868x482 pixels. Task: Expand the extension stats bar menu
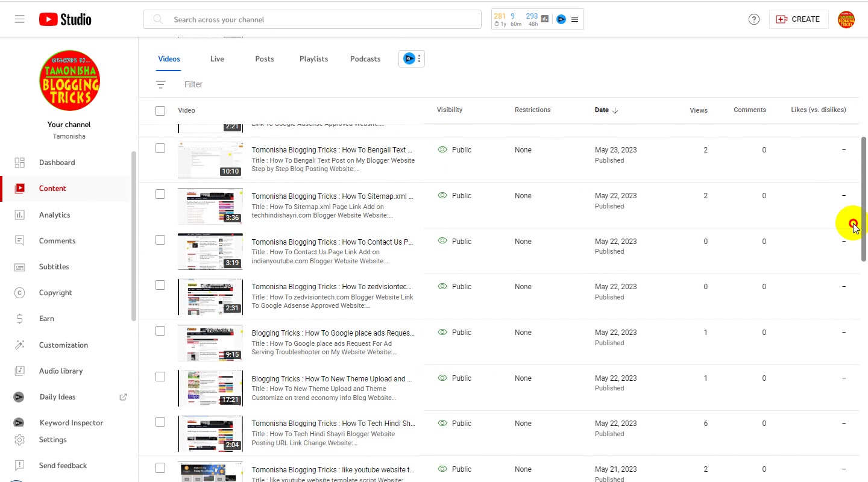tap(574, 19)
